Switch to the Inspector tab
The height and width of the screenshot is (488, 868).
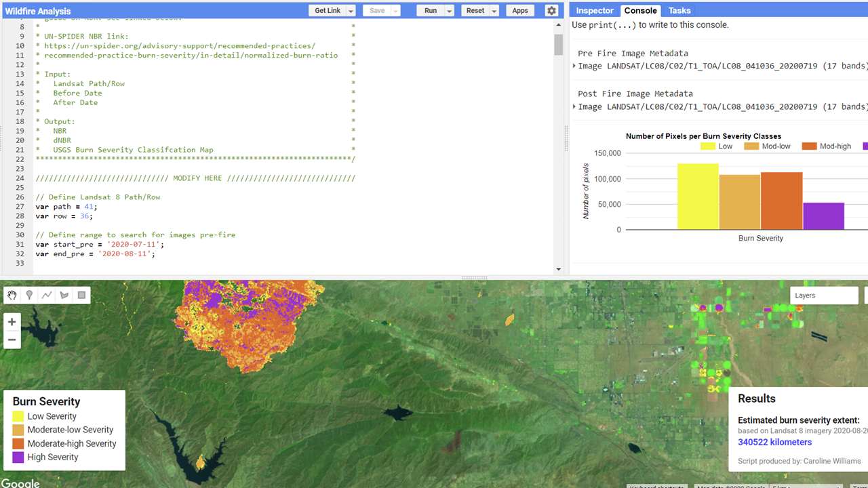click(595, 10)
